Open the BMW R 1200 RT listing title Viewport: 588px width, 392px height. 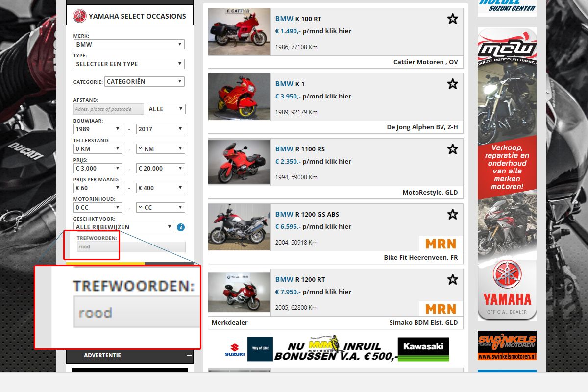(x=300, y=280)
